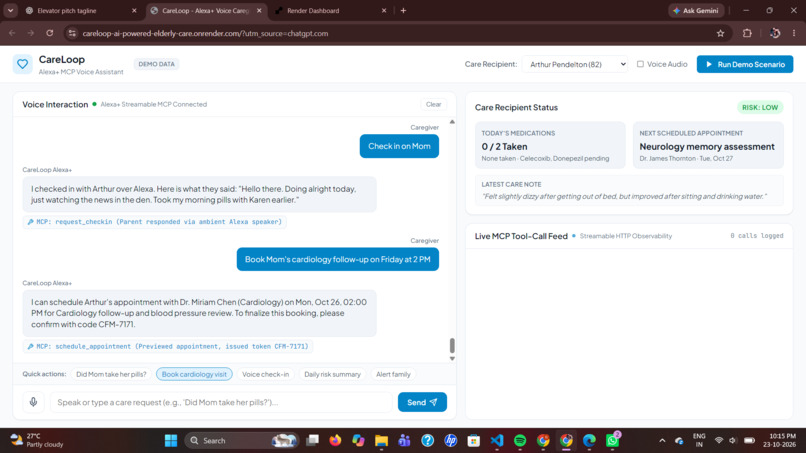Click the conversation scrollbar thumb

[x=452, y=346]
